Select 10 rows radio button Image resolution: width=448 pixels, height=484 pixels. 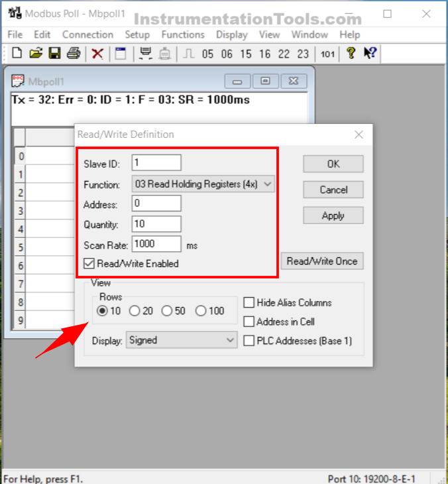tap(103, 310)
